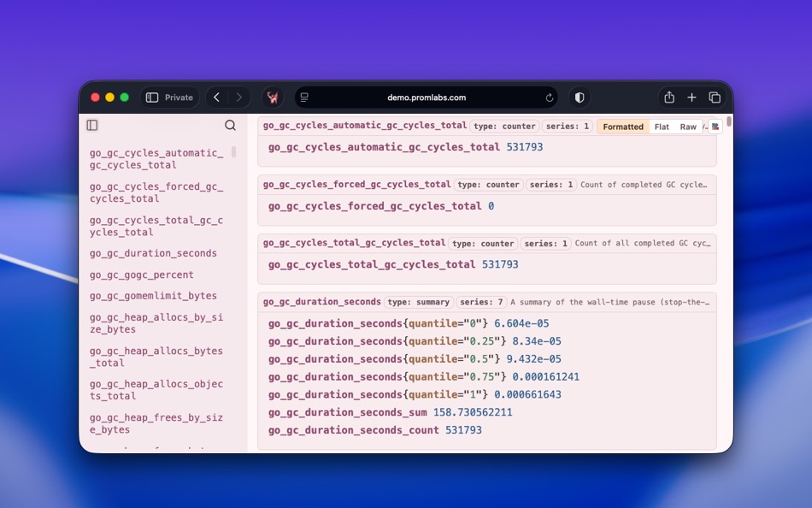Show the tab overview
Viewport: 812px width, 508px height.
[715, 97]
